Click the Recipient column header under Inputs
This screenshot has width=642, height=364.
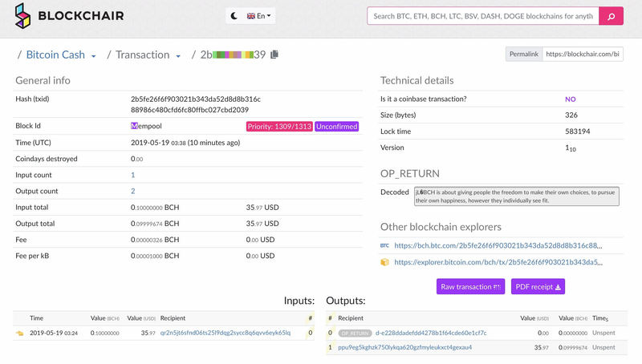point(173,318)
